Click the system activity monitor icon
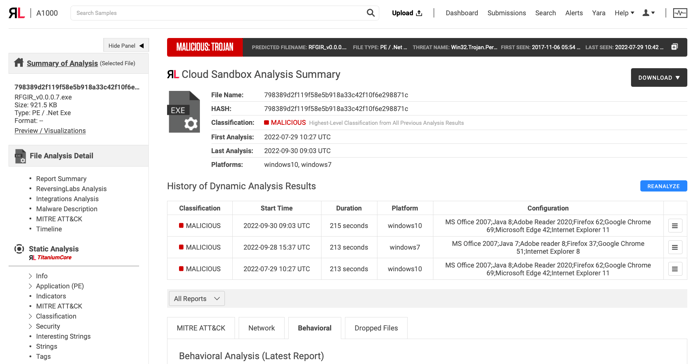Image resolution: width=700 pixels, height=364 pixels. [x=680, y=13]
